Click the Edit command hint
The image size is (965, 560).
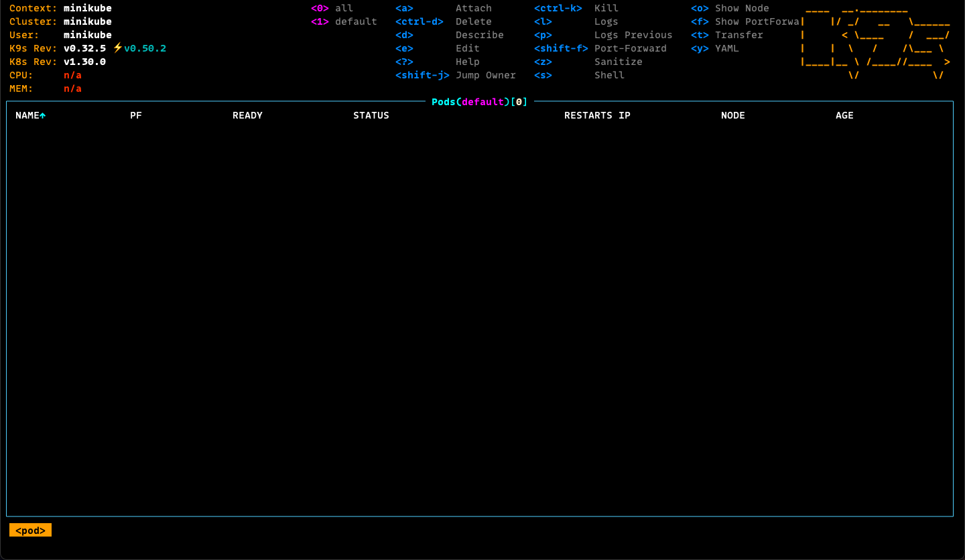(467, 48)
